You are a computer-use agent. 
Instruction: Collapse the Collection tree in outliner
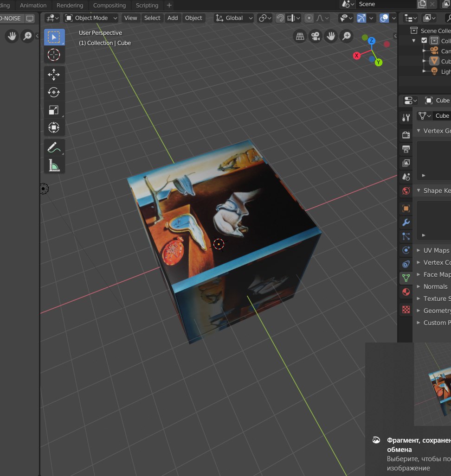[413, 40]
